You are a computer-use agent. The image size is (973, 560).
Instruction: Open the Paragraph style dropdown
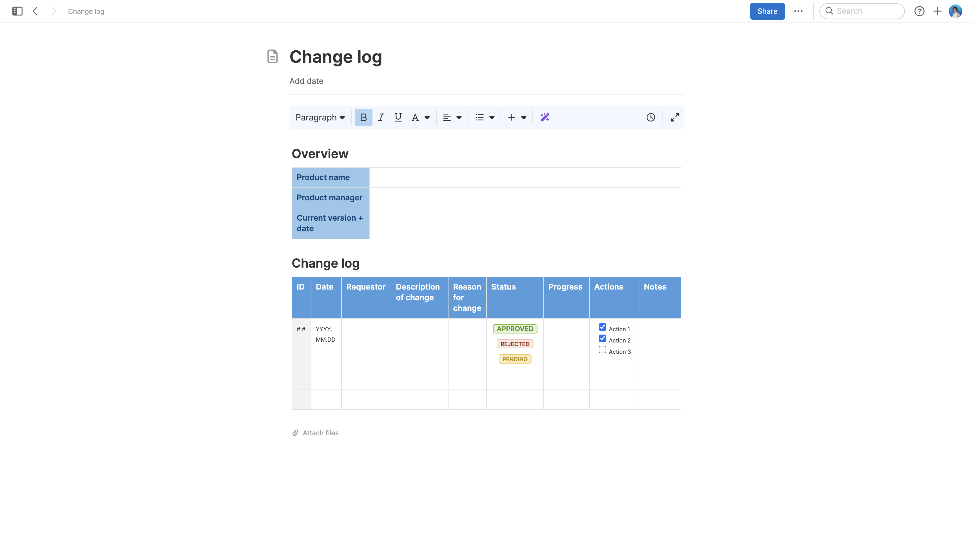[320, 117]
